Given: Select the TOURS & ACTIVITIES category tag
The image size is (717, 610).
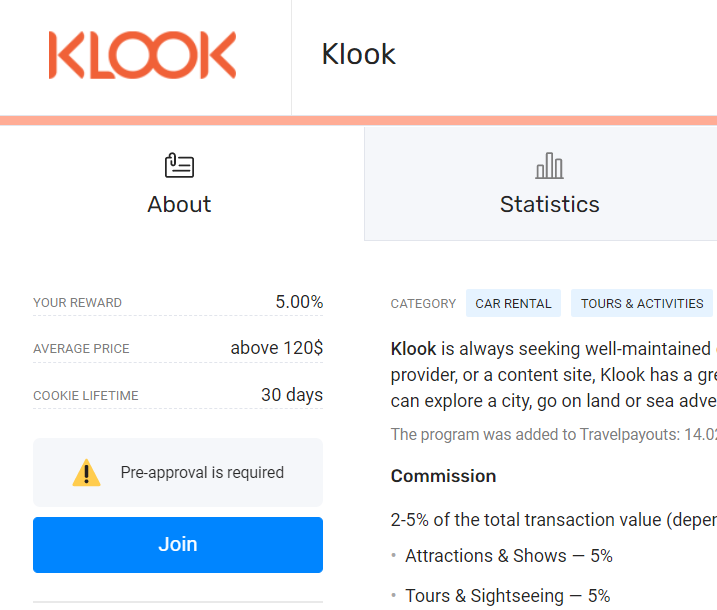Looking at the screenshot, I should [642, 303].
